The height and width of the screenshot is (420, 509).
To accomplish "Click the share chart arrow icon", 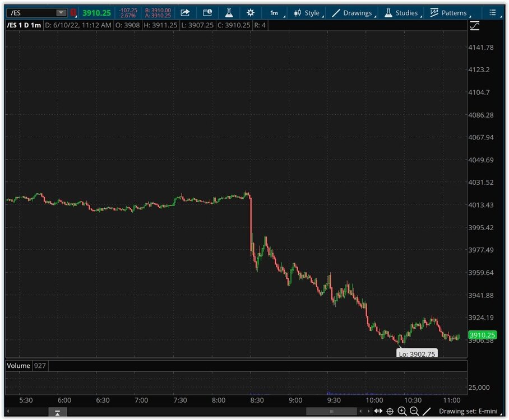I will pyautogui.click(x=185, y=12).
